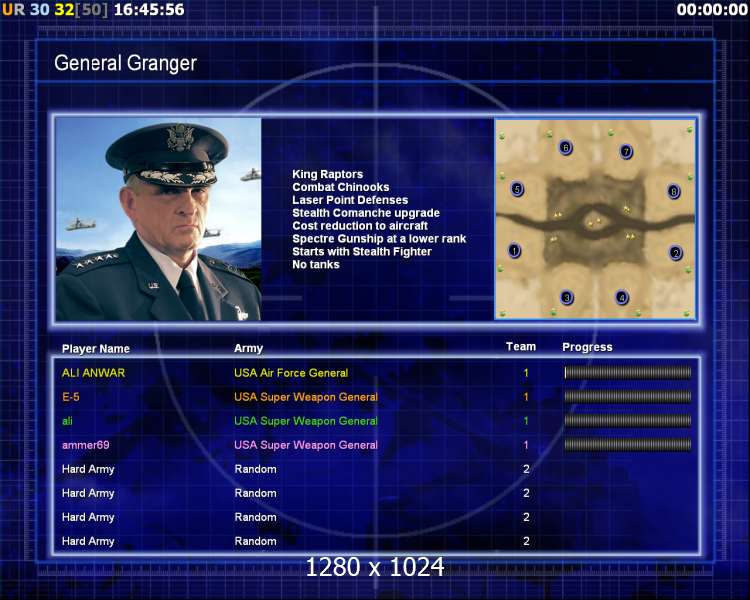Click the No tanks line
Screen dimensions: 750x600
316,265
